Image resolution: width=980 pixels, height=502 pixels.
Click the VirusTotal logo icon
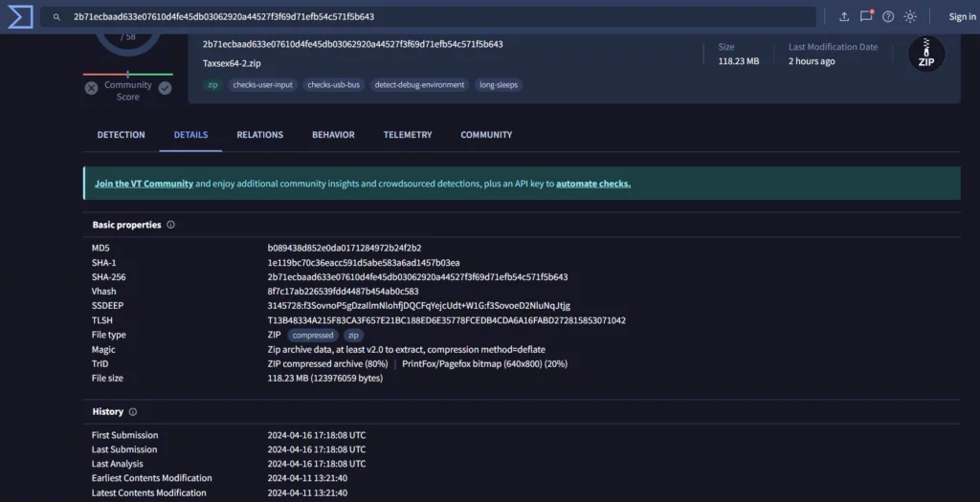[x=19, y=16]
